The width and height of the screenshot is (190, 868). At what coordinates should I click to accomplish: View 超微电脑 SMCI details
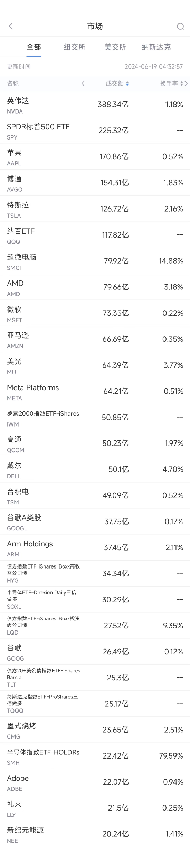pyautogui.click(x=95, y=261)
